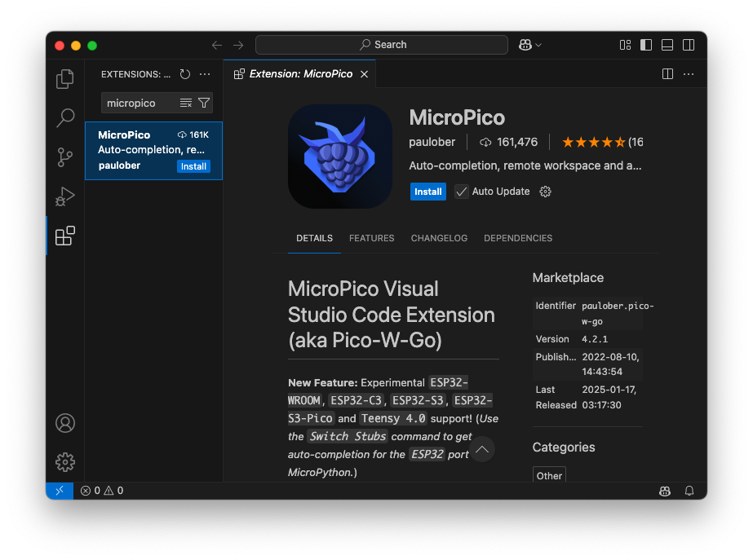
Task: Open the Accounts menu icon
Action: pos(64,423)
